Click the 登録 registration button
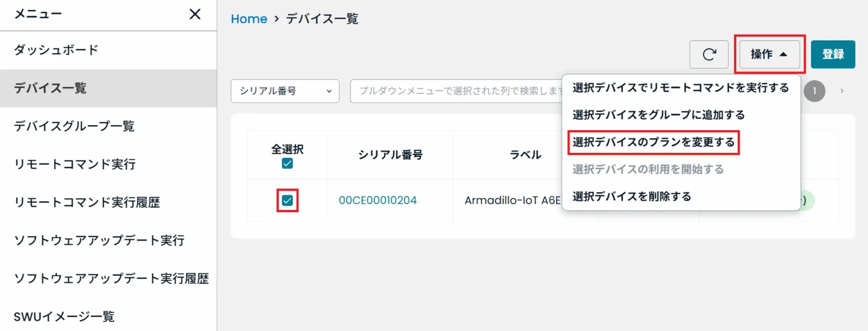Viewport: 868px width, 331px height. pyautogui.click(x=834, y=54)
